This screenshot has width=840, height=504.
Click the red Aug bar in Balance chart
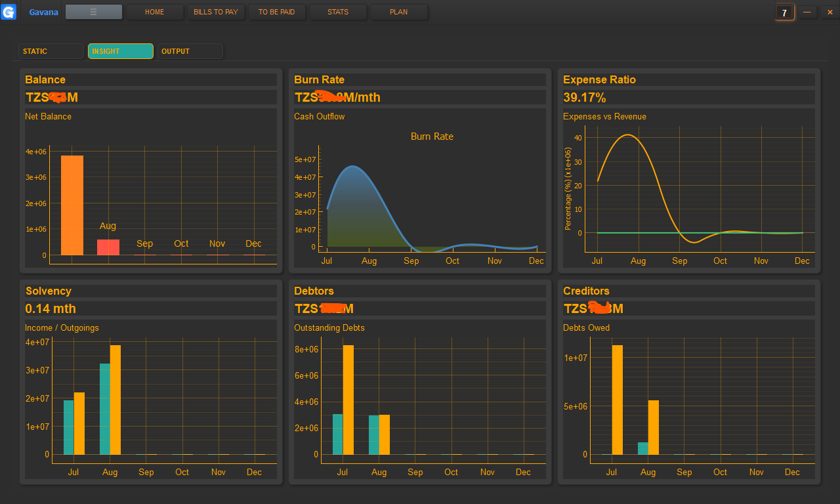pos(108,247)
